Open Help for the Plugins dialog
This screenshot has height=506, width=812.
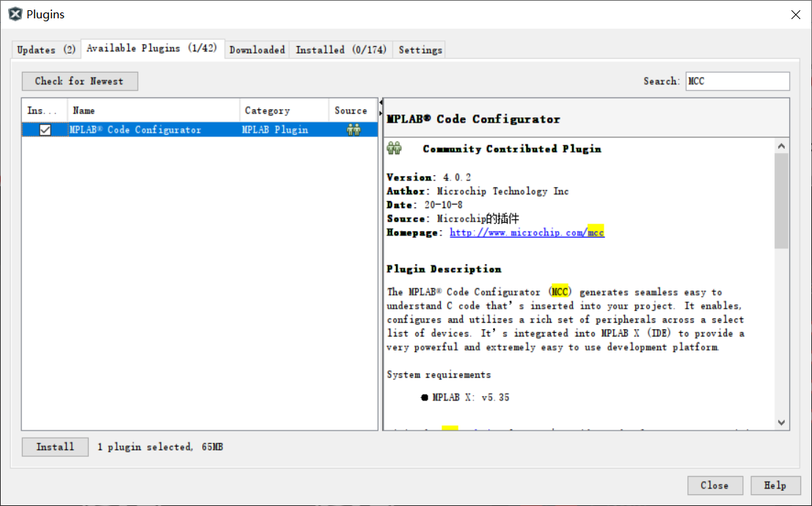pyautogui.click(x=775, y=485)
